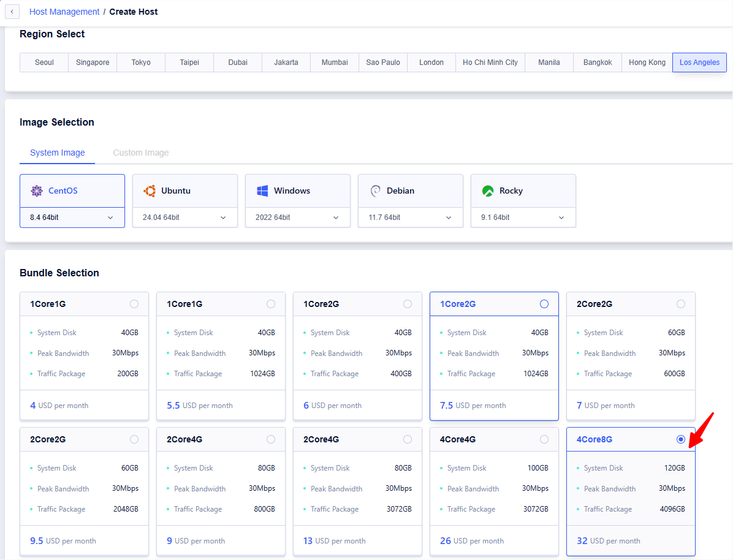Select the 1Core2G 7.5 USD bundle radio
This screenshot has width=733, height=560.
click(544, 304)
